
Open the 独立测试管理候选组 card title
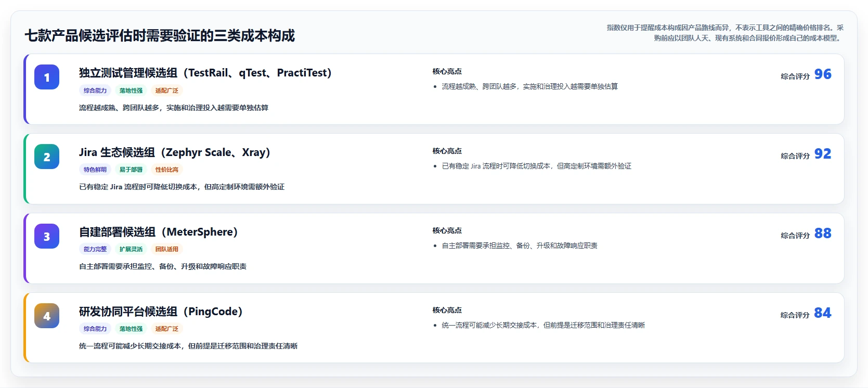tap(205, 73)
